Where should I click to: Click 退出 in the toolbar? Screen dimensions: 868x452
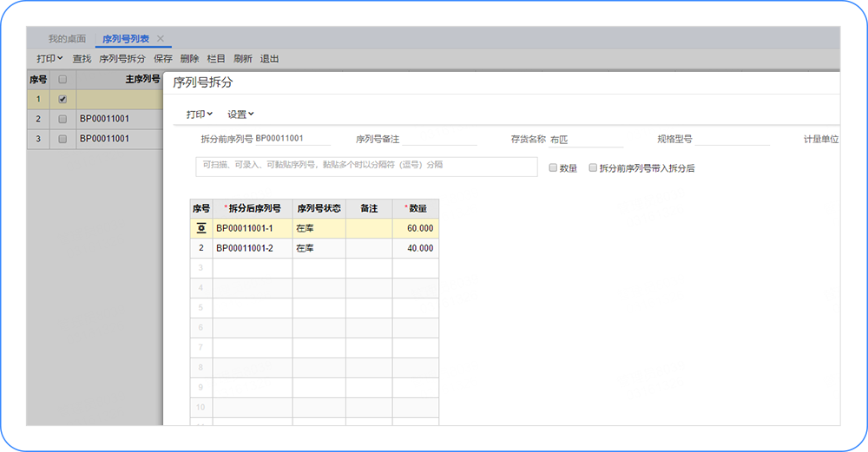point(269,59)
